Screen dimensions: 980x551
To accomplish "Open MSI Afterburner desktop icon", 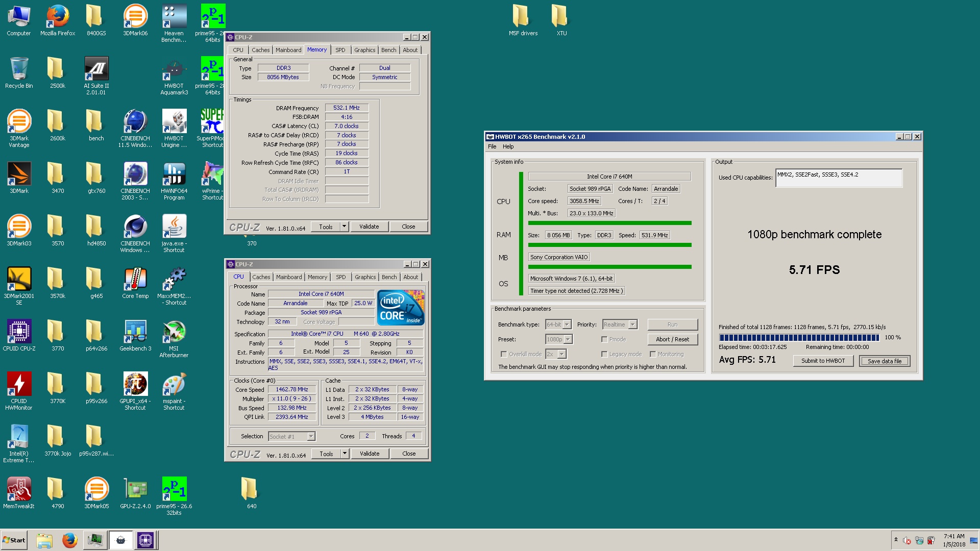I will (174, 339).
